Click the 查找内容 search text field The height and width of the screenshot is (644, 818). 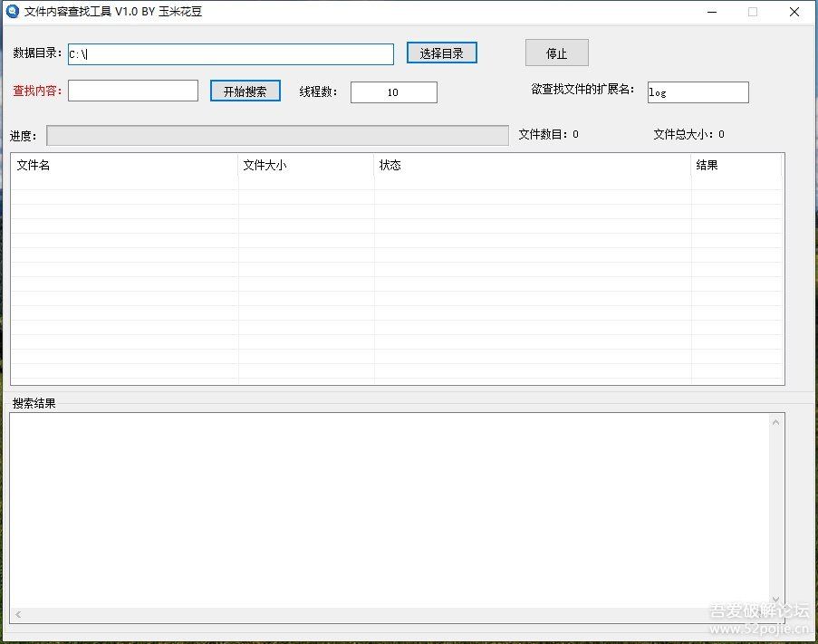(x=132, y=91)
